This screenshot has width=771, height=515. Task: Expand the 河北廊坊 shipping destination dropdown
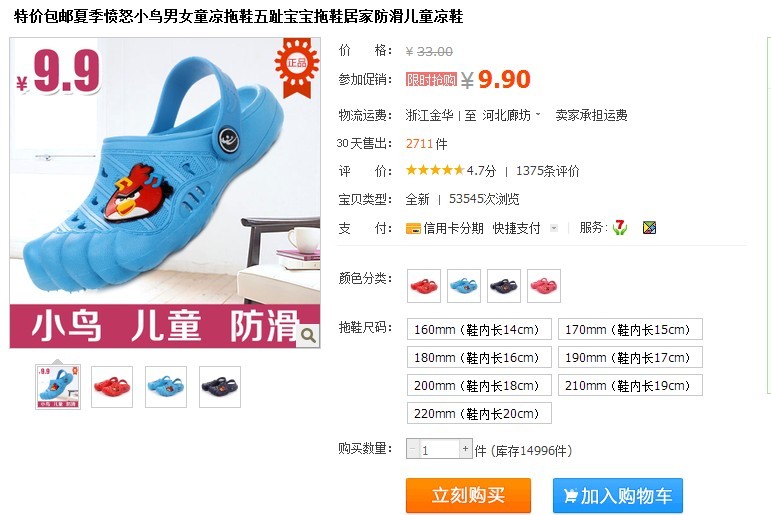click(x=511, y=115)
